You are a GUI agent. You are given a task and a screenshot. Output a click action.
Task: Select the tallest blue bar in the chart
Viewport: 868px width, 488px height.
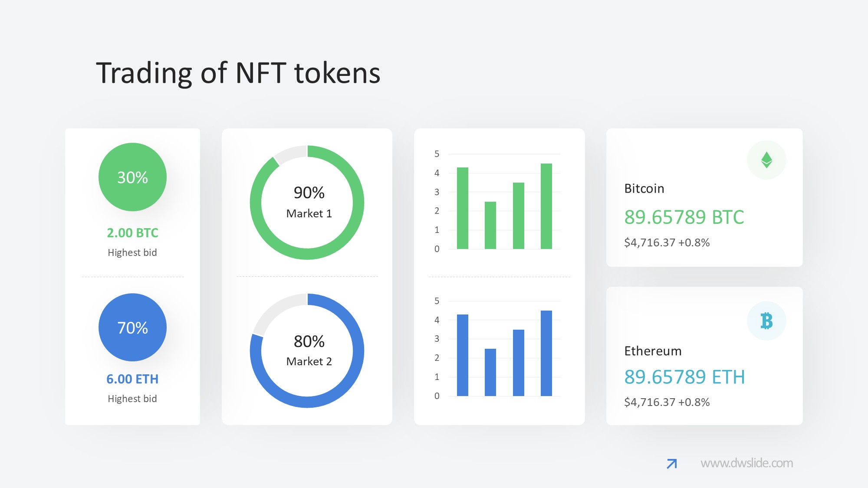click(x=546, y=354)
